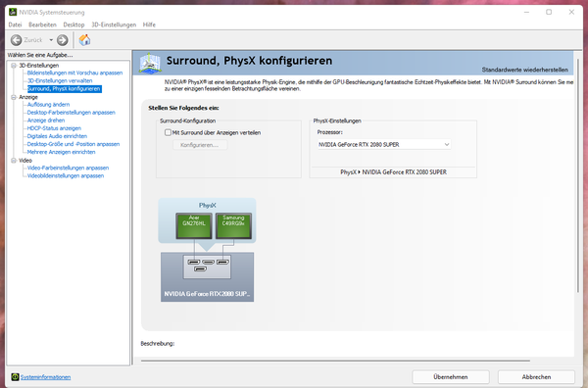Open the Back history dropdown arrow

[51, 40]
